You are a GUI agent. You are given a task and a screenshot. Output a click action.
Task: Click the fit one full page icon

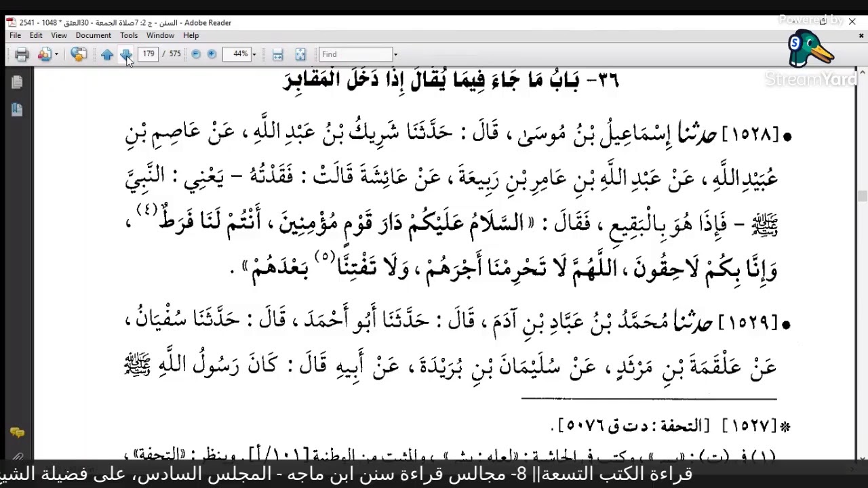(300, 54)
